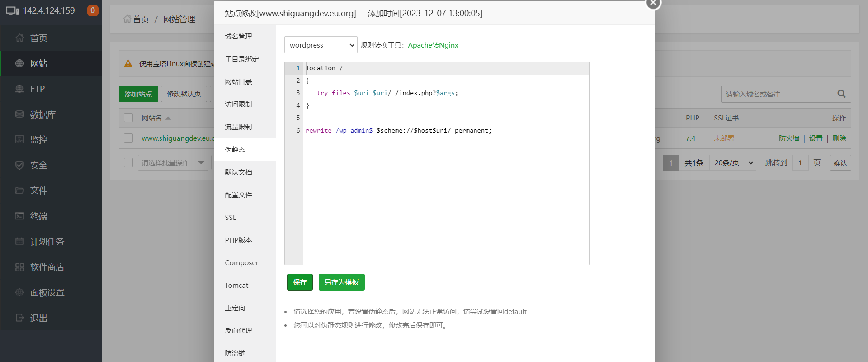Open the 终端 terminal icon
868x362 pixels.
pyautogui.click(x=19, y=216)
